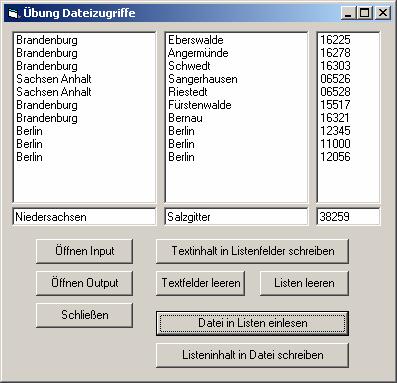
Task: Choose postal code 11000
Action: [x=348, y=144]
